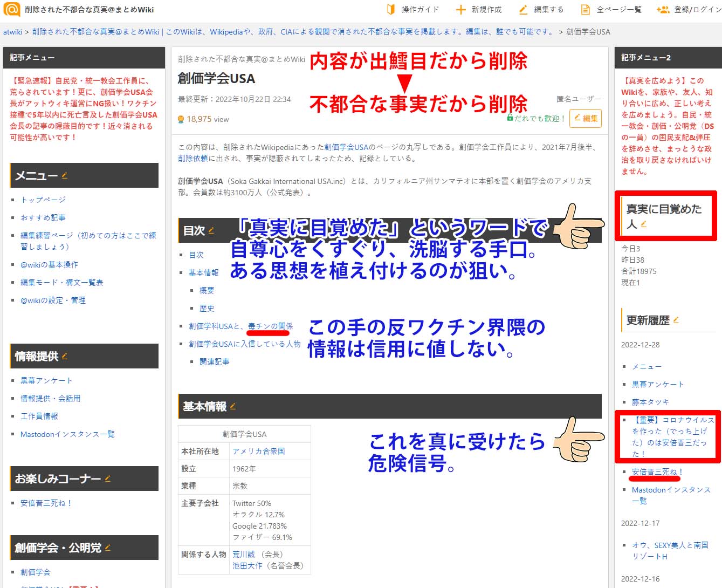Viewport: 722px width, 588px height.
Task: Open メニュー in 更新履歴 list
Action: tap(647, 366)
